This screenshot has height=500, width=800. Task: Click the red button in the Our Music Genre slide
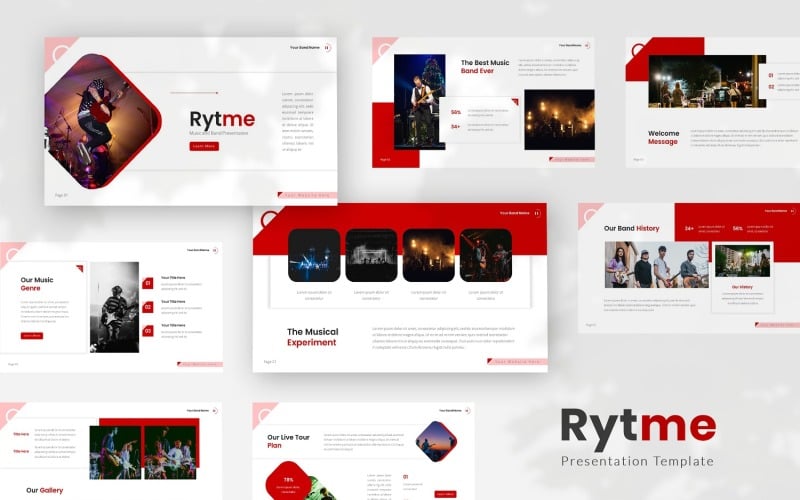tap(32, 336)
